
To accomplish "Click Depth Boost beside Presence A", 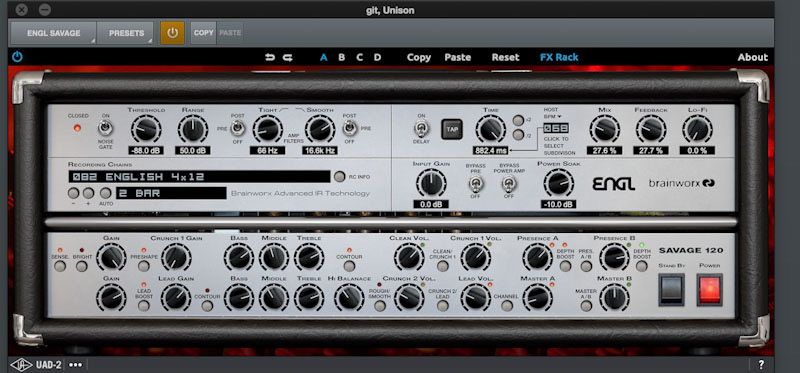I will tap(565, 266).
